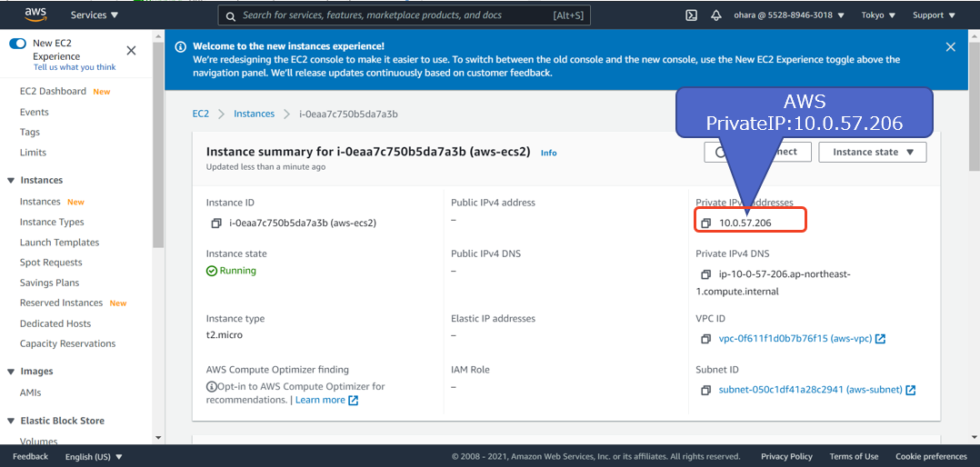Open Cookie preferences footer link
The height and width of the screenshot is (467, 980).
click(x=931, y=456)
